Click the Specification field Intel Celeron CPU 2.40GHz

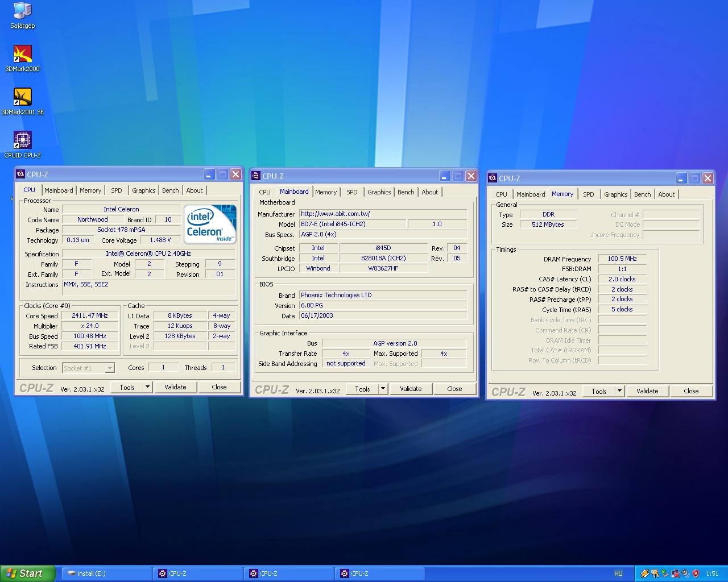148,253
